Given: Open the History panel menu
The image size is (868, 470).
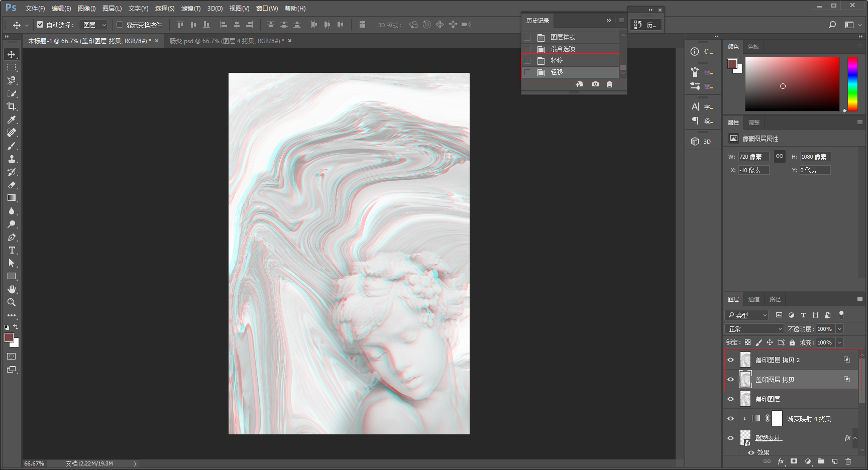Looking at the screenshot, I should click(621, 21).
